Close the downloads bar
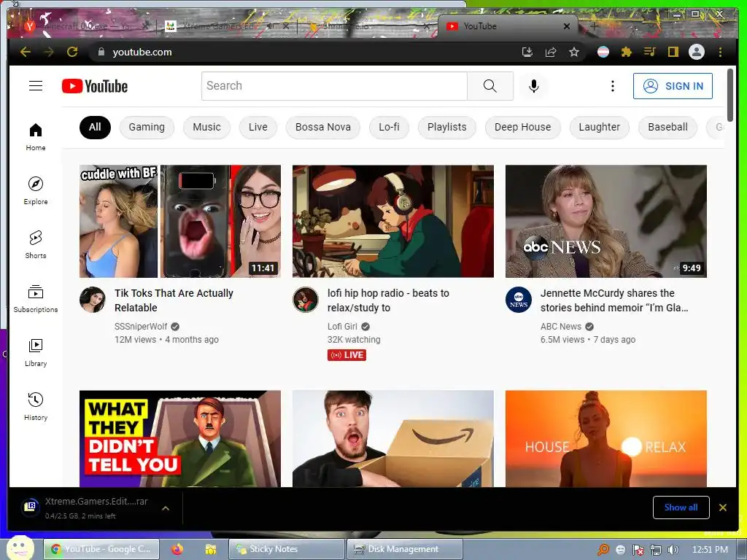The width and height of the screenshot is (747, 560). pos(723,507)
